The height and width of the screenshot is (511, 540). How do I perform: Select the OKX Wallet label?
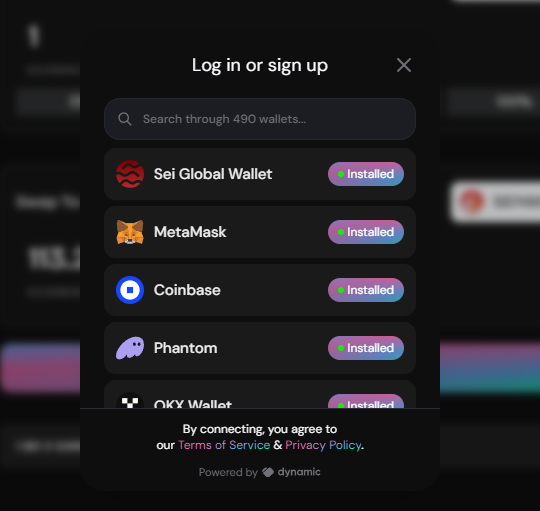pos(193,404)
